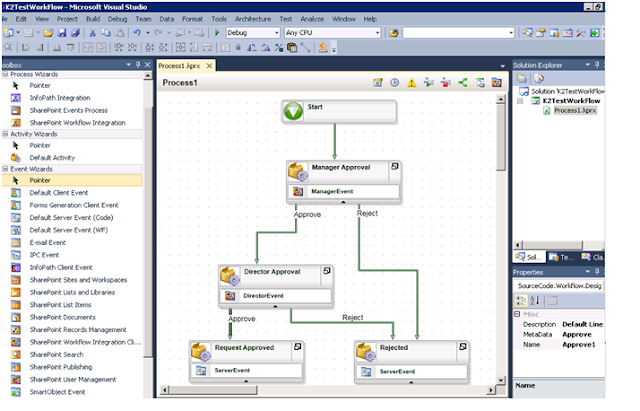Click the orange upload arrow toolbar icon
The height and width of the screenshot is (411, 640).
pos(322,47)
